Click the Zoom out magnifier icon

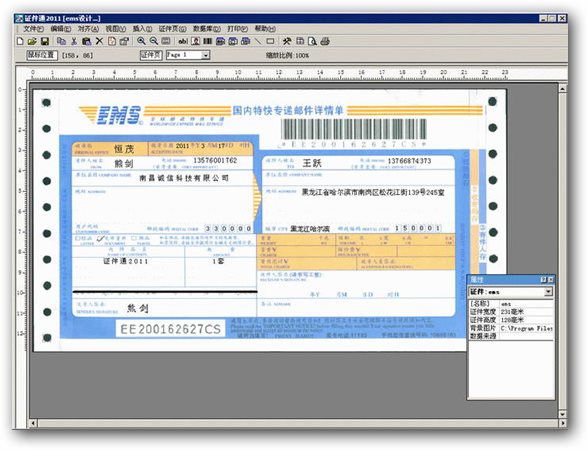click(x=154, y=41)
